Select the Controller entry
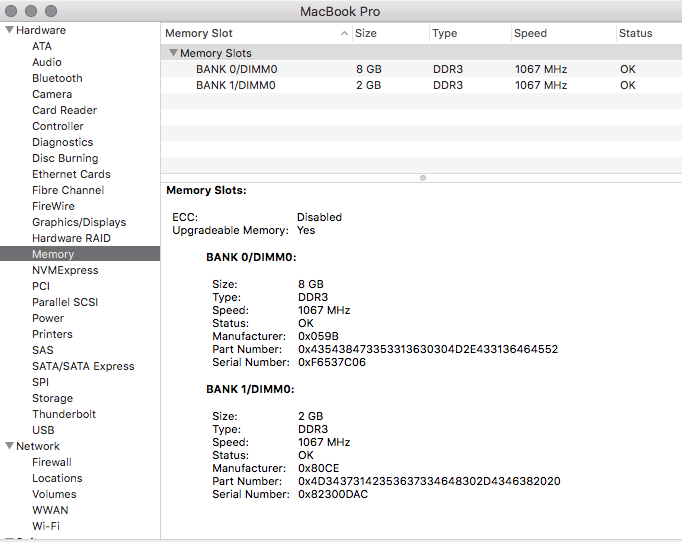This screenshot has width=682, height=542. click(x=58, y=126)
